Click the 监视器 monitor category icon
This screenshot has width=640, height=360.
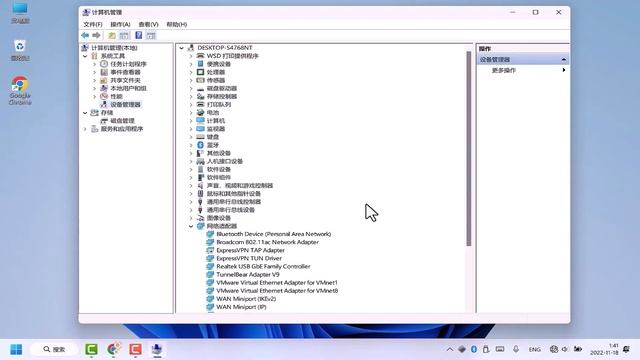point(200,129)
